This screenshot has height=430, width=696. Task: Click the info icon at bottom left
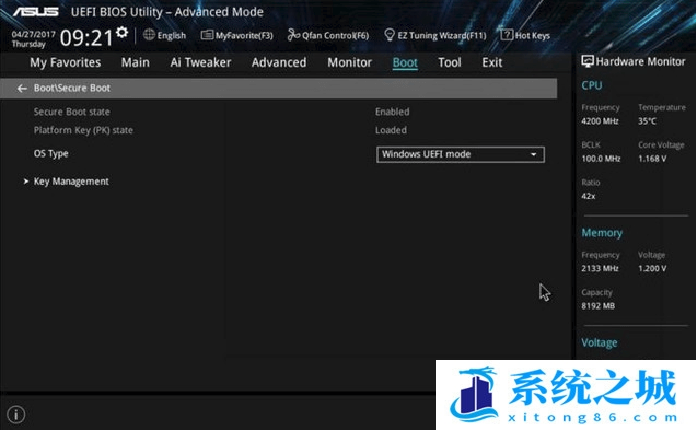(x=16, y=414)
